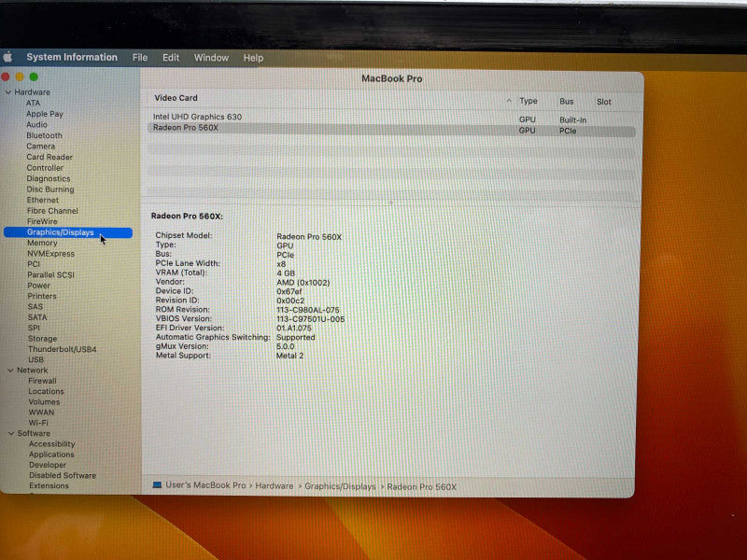Select Extensions under Software
This screenshot has width=747, height=560.
coord(49,485)
